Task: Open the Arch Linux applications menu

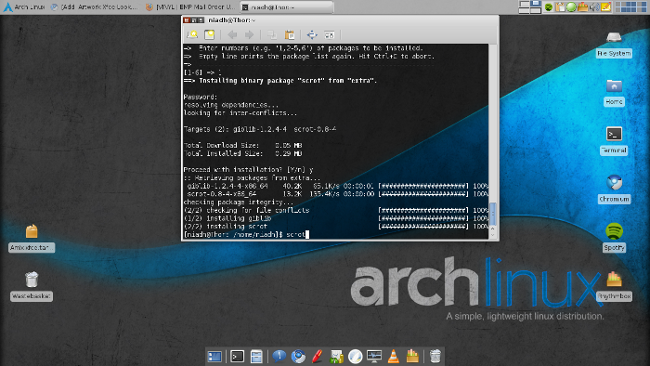Action: point(24,7)
